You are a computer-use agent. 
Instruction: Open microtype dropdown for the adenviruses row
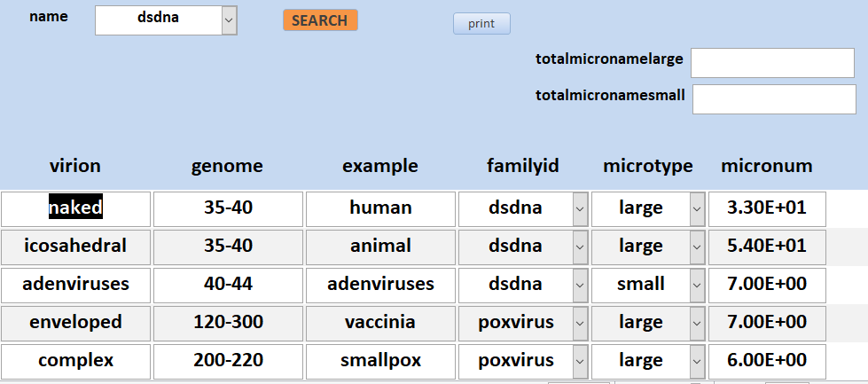pyautogui.click(x=697, y=286)
